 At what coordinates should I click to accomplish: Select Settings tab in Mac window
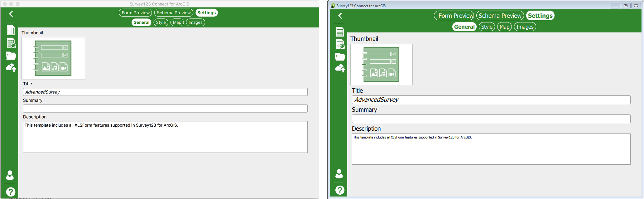tap(207, 13)
